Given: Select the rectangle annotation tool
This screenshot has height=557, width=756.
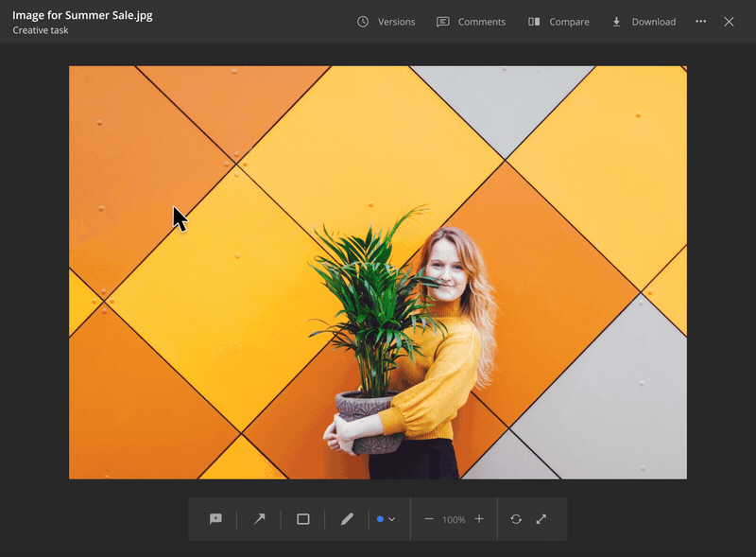Looking at the screenshot, I should click(303, 519).
